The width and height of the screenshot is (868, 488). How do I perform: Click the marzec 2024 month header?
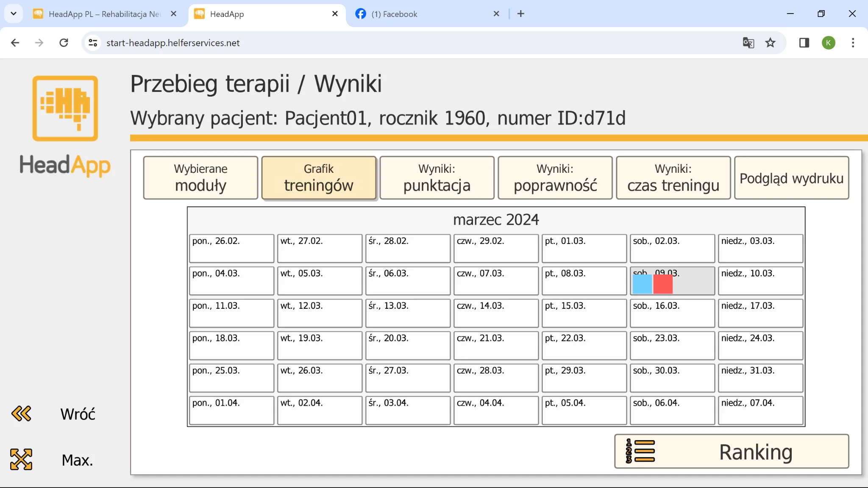496,220
